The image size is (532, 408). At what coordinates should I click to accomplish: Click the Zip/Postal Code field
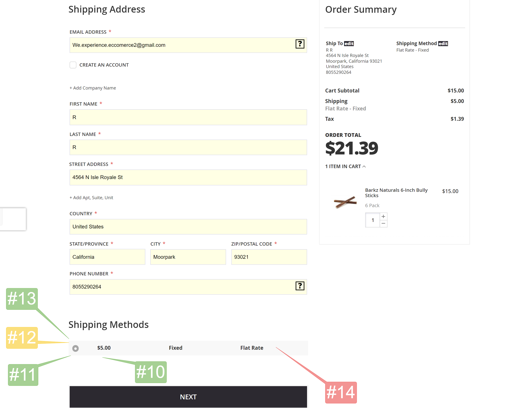[x=269, y=257]
